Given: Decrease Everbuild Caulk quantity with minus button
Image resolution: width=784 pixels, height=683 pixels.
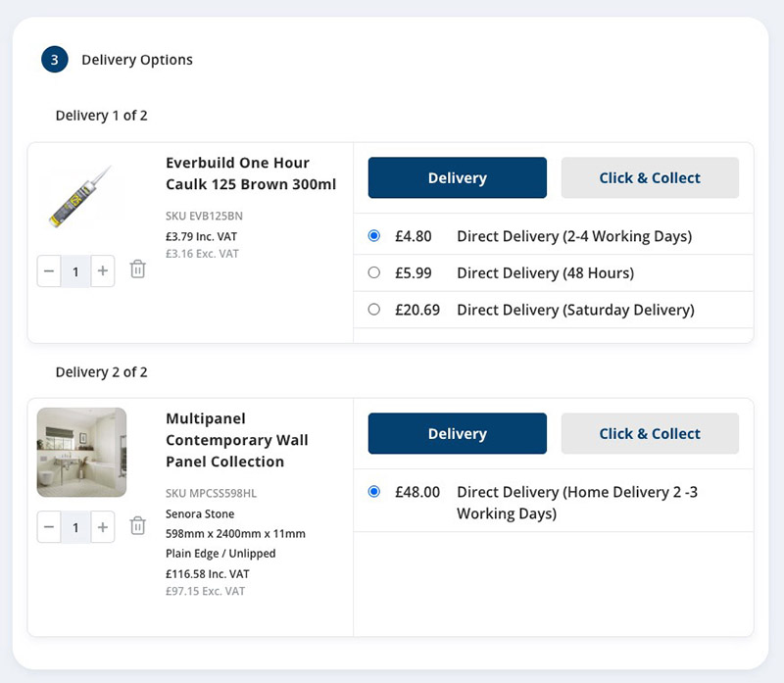Looking at the screenshot, I should (x=49, y=270).
